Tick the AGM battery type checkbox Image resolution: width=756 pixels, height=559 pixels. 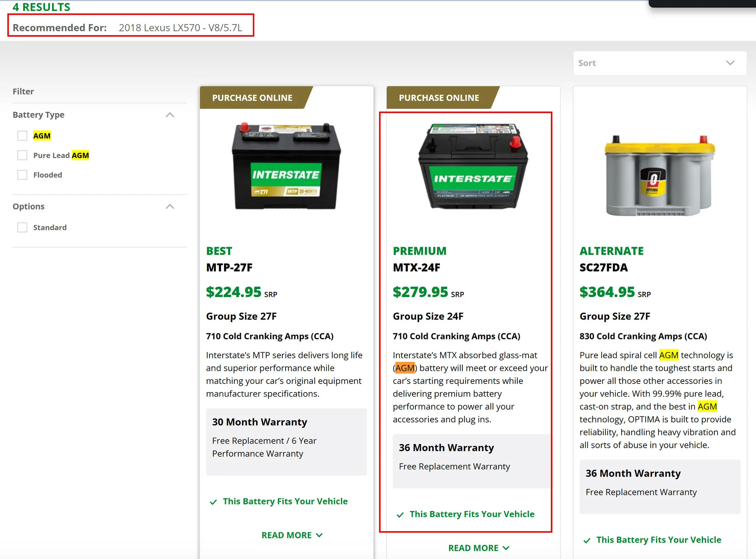click(22, 136)
